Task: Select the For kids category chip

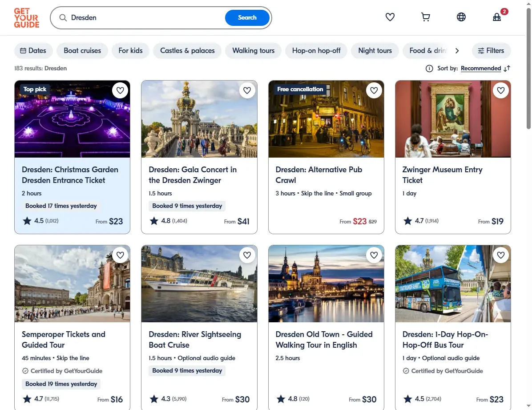Action: tap(131, 51)
